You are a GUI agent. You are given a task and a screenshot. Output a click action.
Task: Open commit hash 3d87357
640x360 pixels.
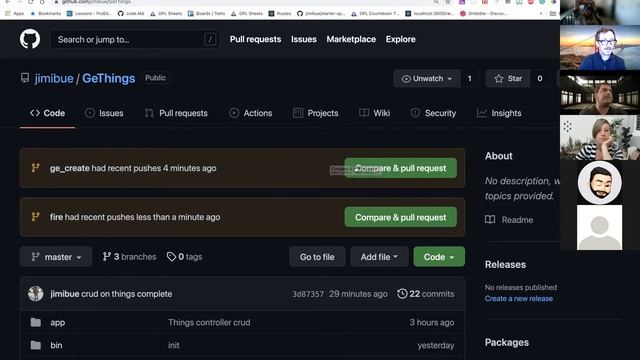click(x=308, y=294)
